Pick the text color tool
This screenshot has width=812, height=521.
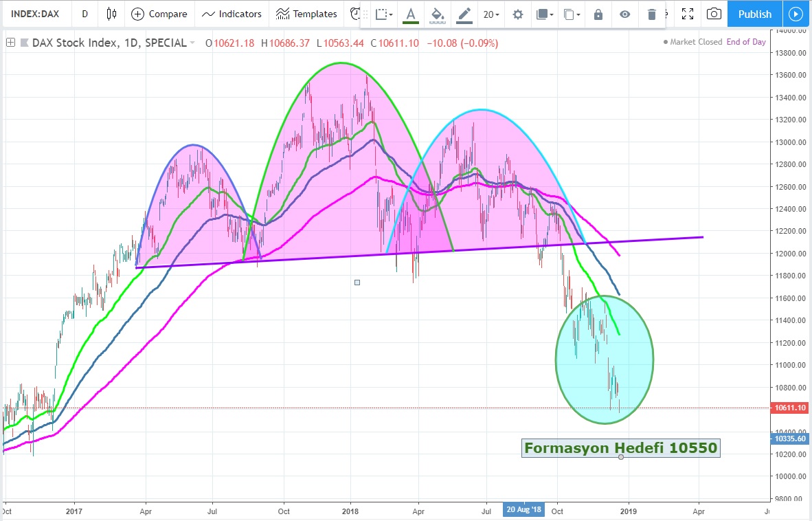coord(411,14)
